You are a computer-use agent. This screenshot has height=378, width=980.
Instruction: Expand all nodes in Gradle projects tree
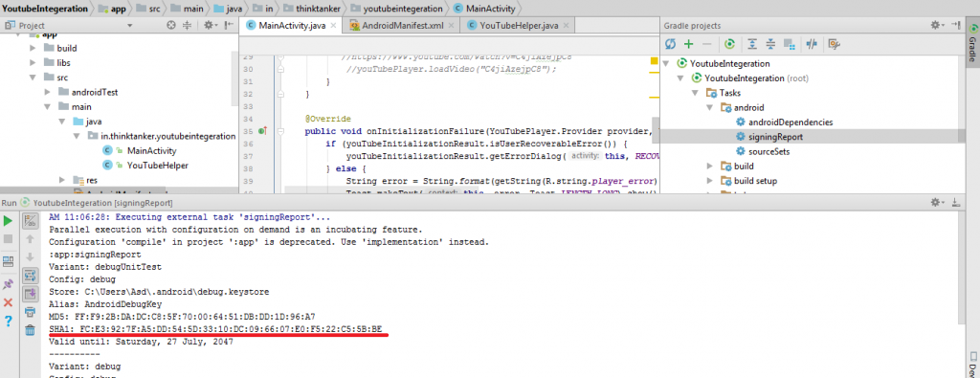coord(752,44)
